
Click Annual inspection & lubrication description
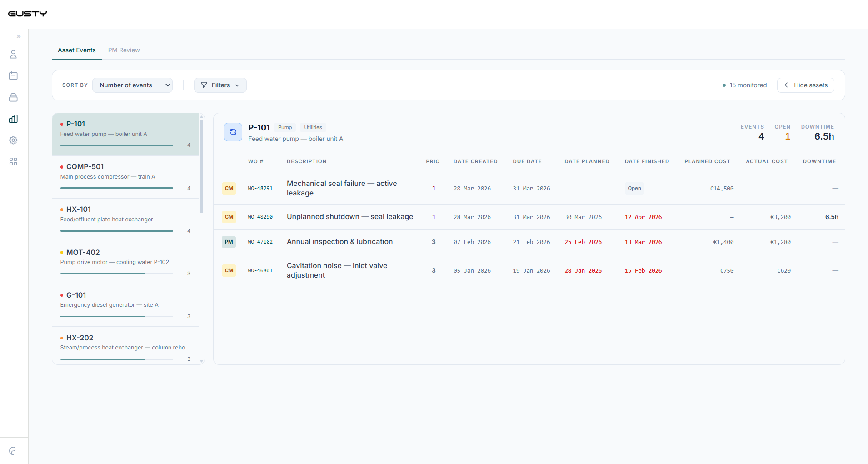339,242
